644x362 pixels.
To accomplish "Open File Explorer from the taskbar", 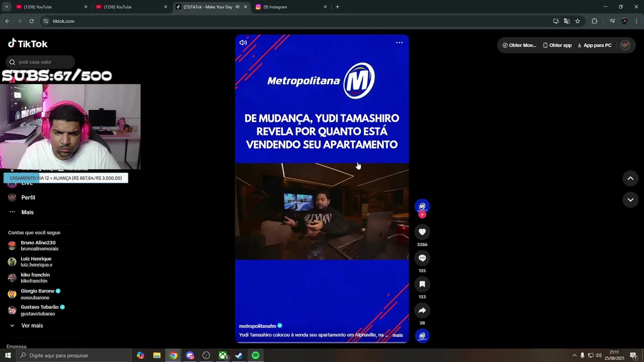I will [x=157, y=355].
